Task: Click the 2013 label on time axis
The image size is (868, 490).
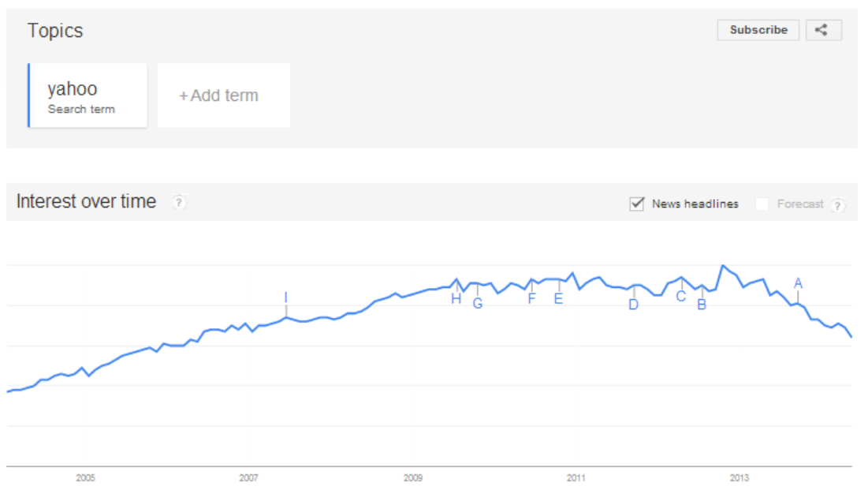Action: pyautogui.click(x=739, y=478)
